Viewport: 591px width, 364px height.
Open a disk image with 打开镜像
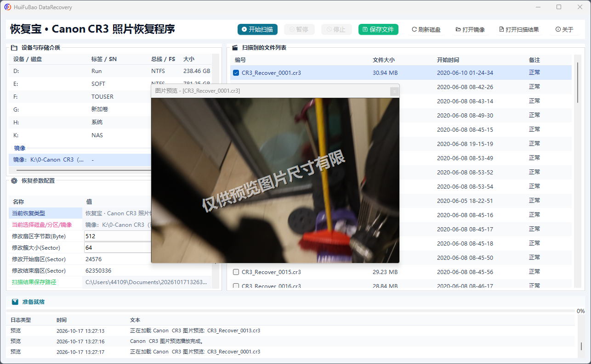click(470, 29)
